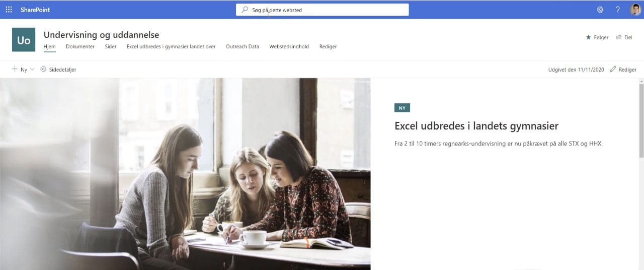Viewport: 644px width, 270px height.
Task: Open 'Excel udbredes i gymnasier landet over' tab
Action: [x=171, y=46]
